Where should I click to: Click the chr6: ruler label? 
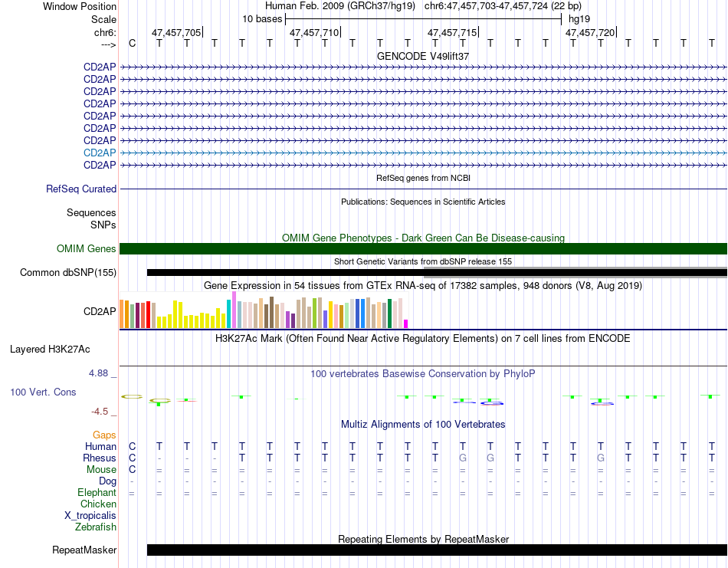105,32
